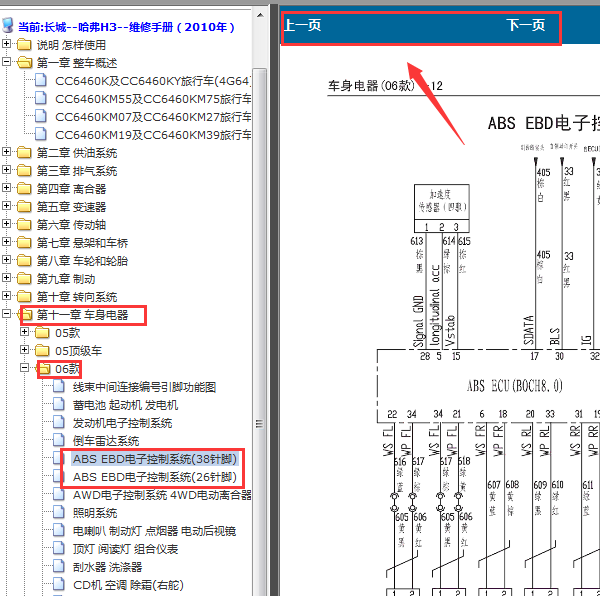Image resolution: width=600 pixels, height=596 pixels.
Task: Click the ABS ECU(BOCH8.0) block in diagram
Action: 488,386
